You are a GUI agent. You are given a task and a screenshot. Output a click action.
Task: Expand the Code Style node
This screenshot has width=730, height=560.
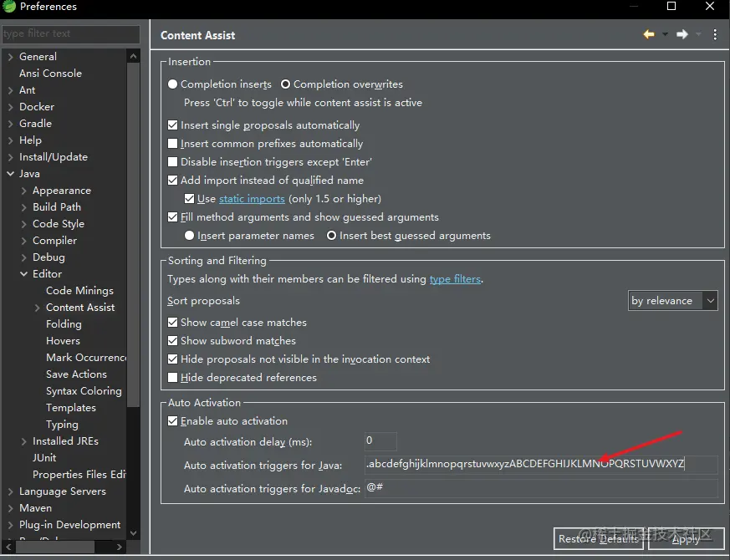click(23, 224)
